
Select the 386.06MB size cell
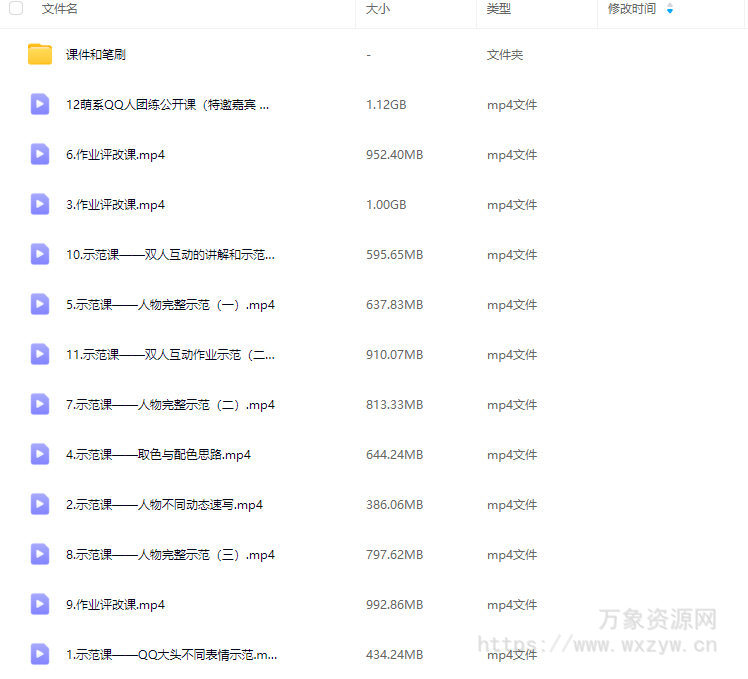coord(395,504)
